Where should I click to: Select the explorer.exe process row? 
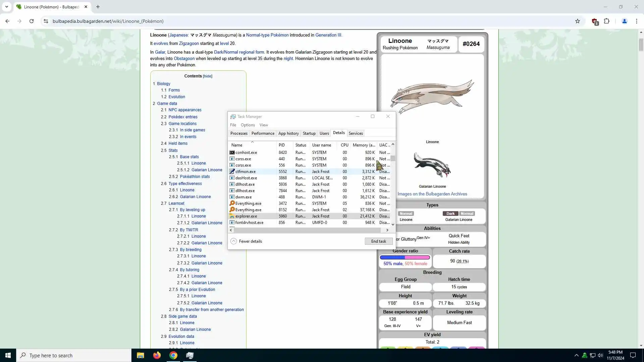[246, 216]
